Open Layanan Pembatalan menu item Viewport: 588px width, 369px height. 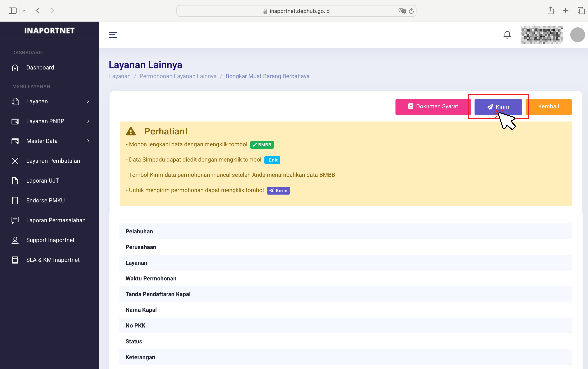click(x=53, y=161)
